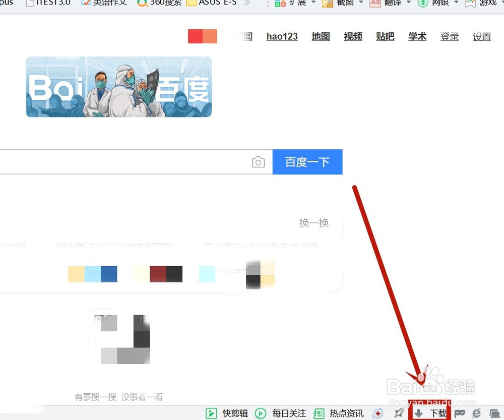The height and width of the screenshot is (420, 504).
Task: Open the 游戏 games toolbar button
Action: [481, 3]
